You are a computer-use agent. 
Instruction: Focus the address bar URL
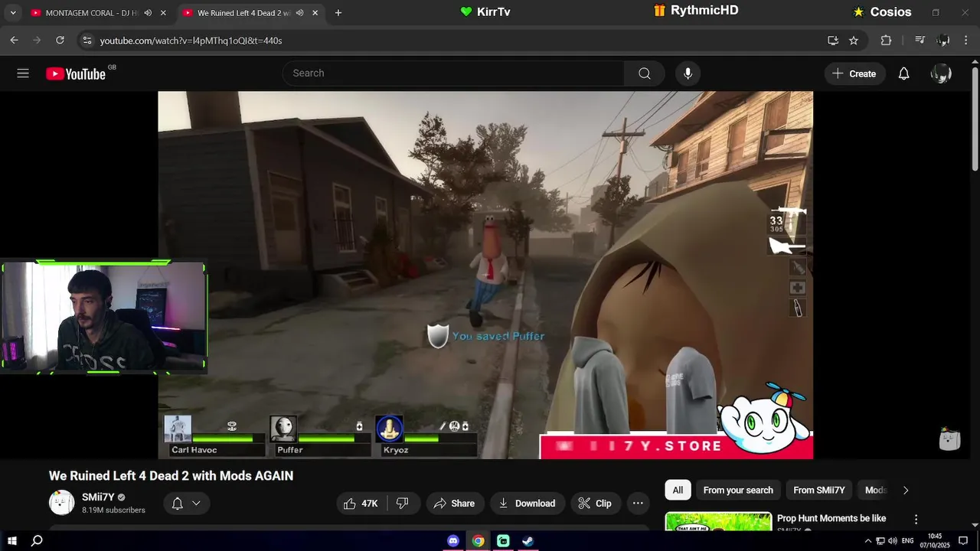point(191,41)
